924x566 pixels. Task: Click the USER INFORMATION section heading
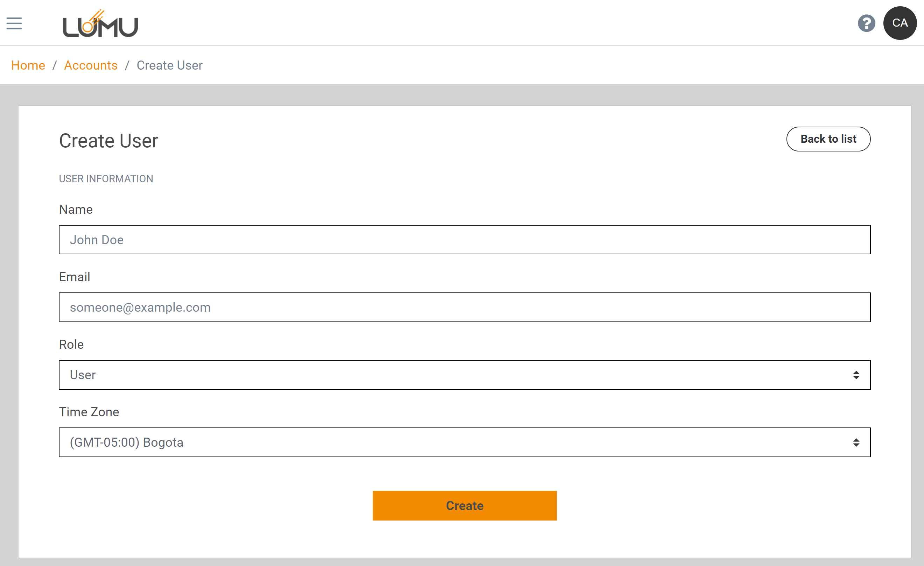106,178
